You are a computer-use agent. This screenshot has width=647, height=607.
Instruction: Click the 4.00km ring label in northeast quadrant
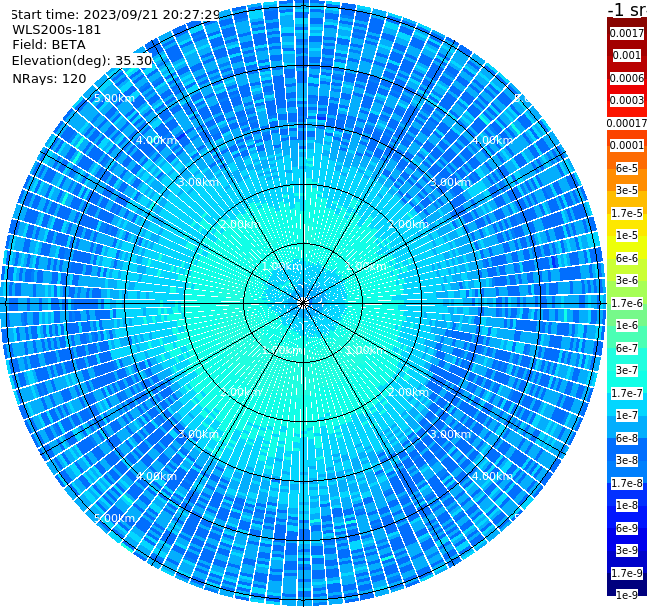tap(492, 140)
